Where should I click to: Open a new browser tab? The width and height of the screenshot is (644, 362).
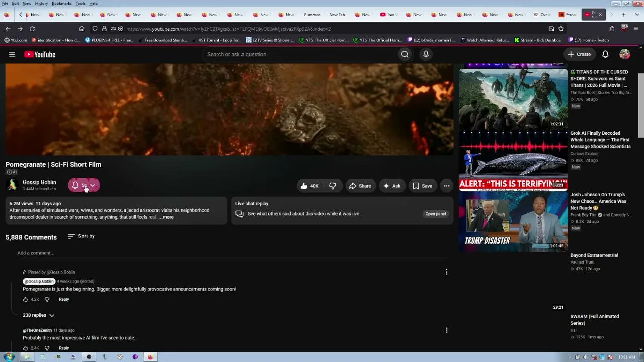coord(623,15)
